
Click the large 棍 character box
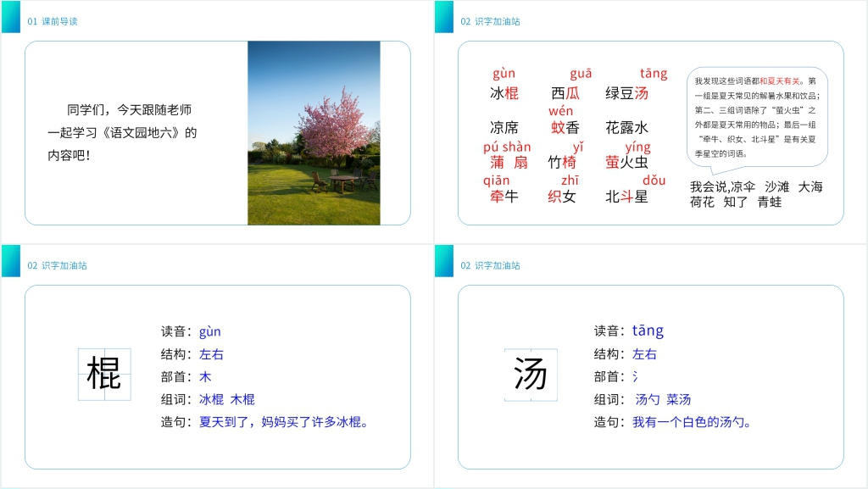click(104, 374)
